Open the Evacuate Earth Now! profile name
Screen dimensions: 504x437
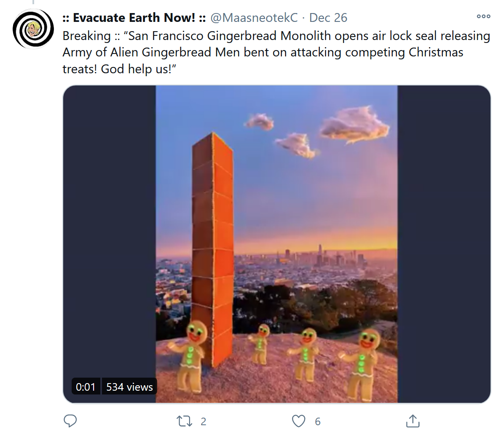point(134,18)
